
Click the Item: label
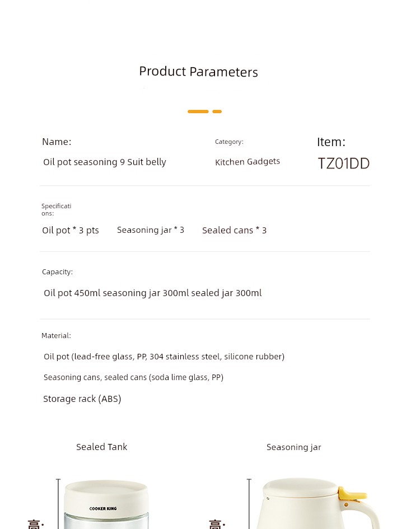(331, 142)
